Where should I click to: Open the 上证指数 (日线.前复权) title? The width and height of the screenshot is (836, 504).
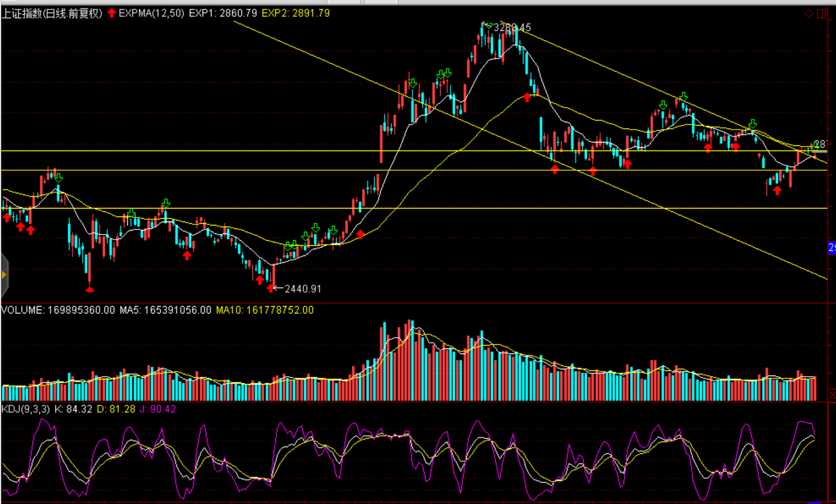[x=52, y=14]
